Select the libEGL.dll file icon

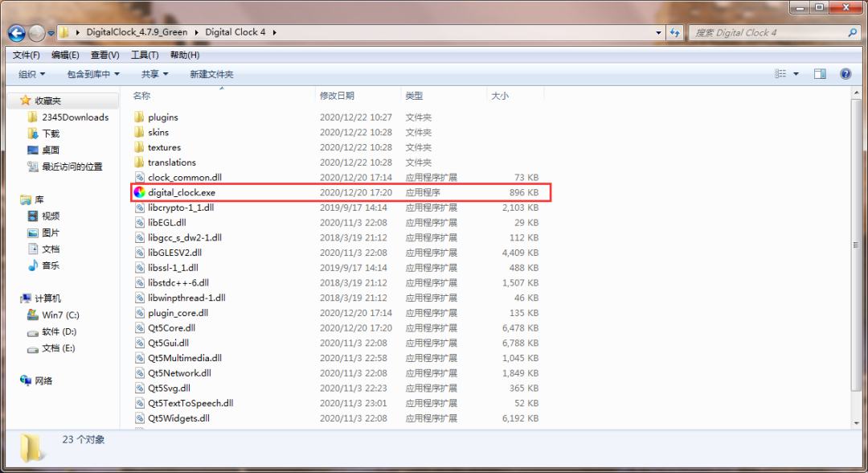pyautogui.click(x=140, y=222)
